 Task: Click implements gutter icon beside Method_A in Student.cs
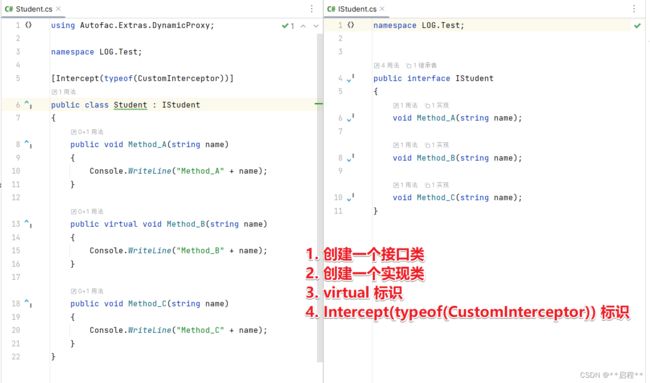28,144
